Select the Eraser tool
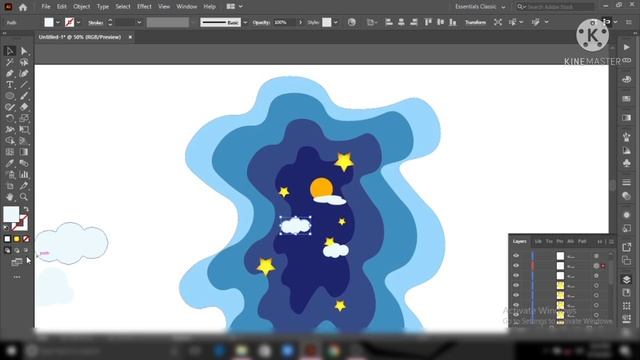 pos(24,107)
